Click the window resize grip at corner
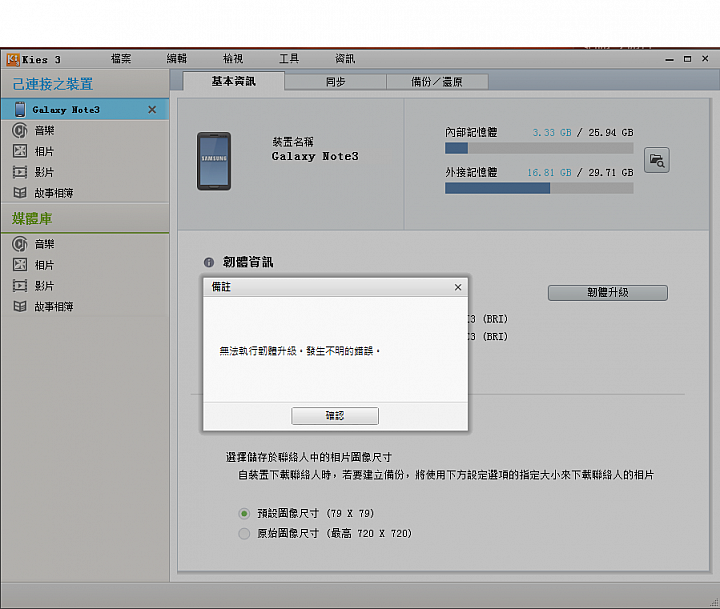This screenshot has width=720, height=609. [x=714, y=603]
